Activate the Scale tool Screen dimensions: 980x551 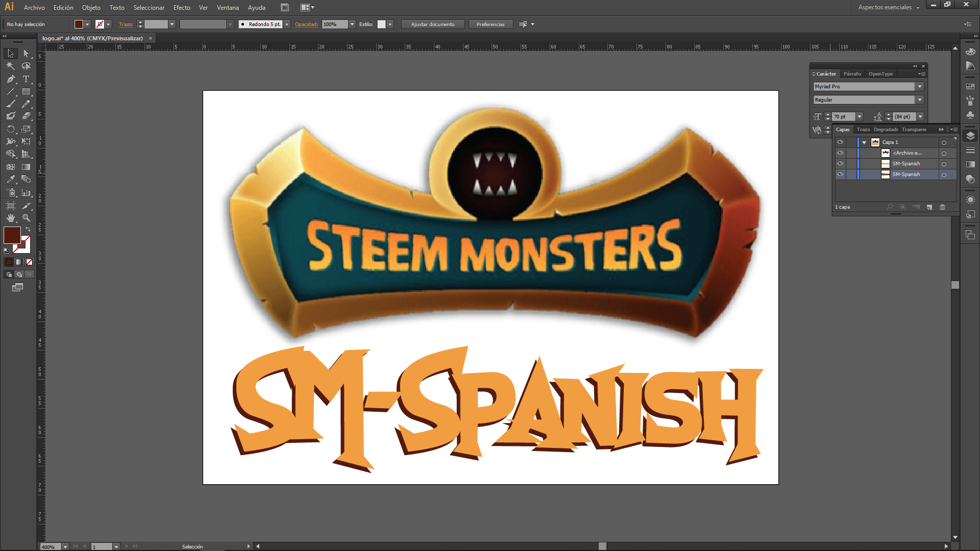pos(26,129)
